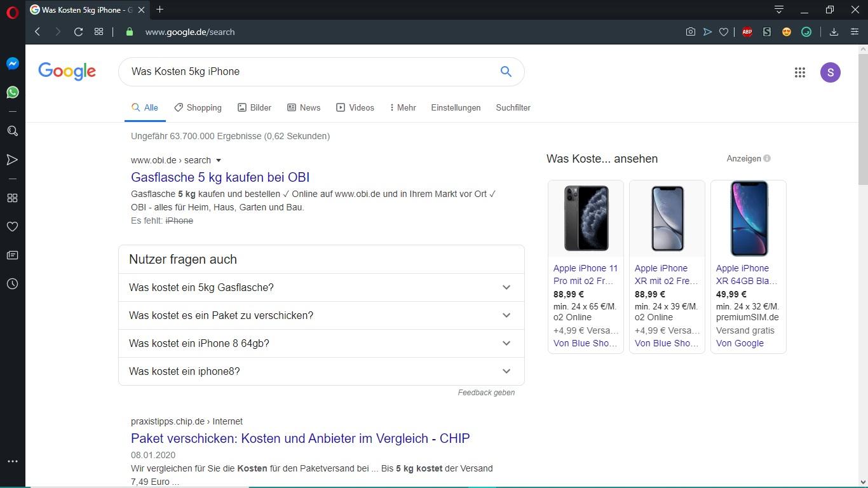Open the Google apps grid
The width and height of the screenshot is (868, 488).
pos(800,72)
